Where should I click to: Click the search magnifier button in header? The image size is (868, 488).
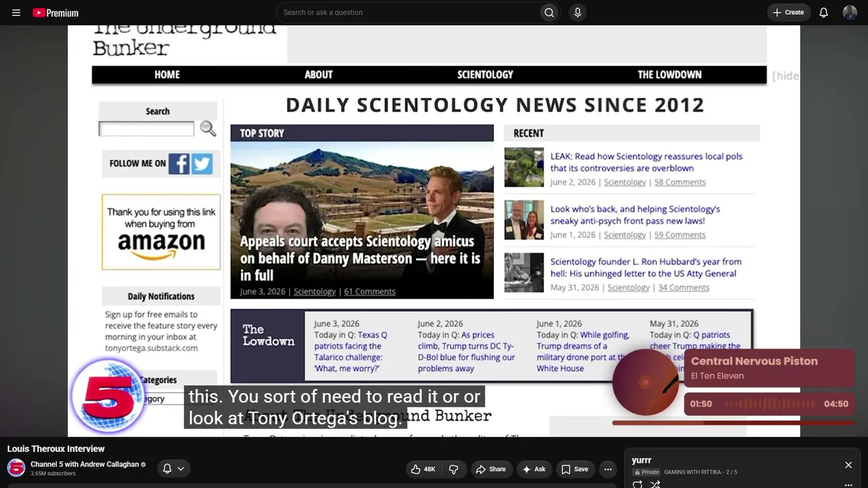[x=549, y=12]
